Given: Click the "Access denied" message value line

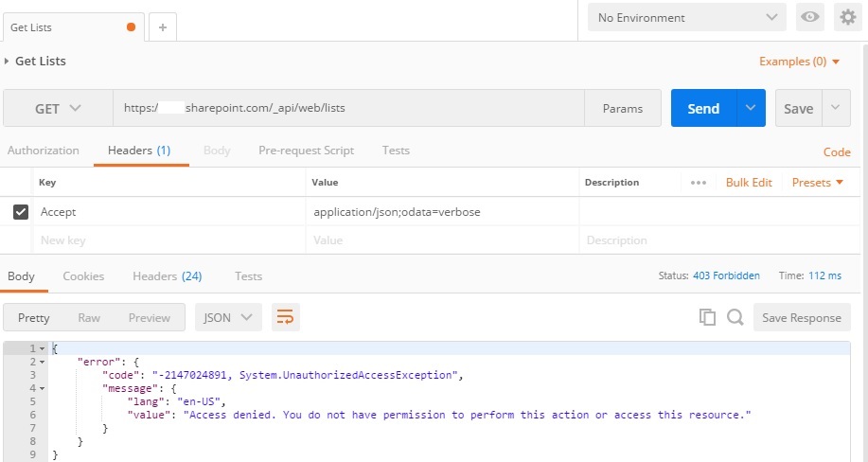Looking at the screenshot, I should 439,415.
